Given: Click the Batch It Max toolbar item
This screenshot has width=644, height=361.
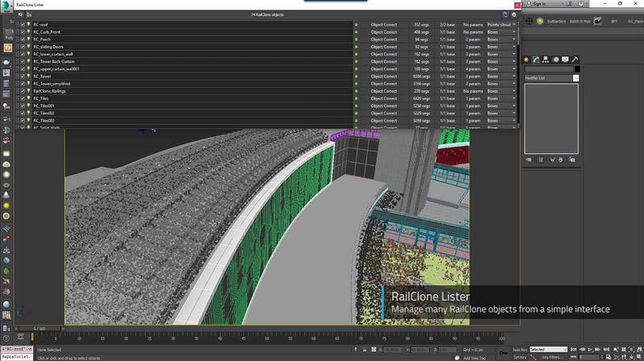Looking at the screenshot, I should [580, 22].
